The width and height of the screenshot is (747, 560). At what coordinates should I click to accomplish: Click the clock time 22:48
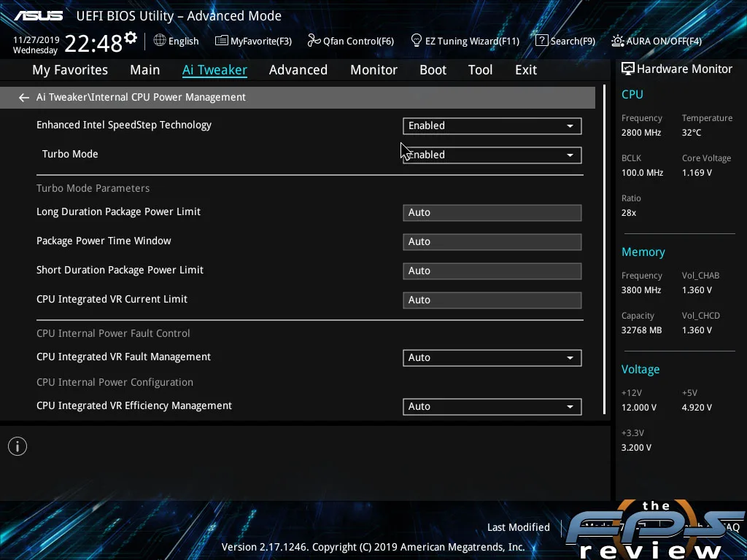point(93,43)
